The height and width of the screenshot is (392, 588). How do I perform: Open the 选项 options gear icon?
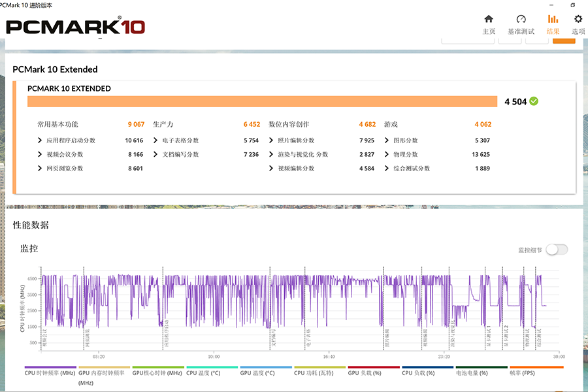[578, 19]
